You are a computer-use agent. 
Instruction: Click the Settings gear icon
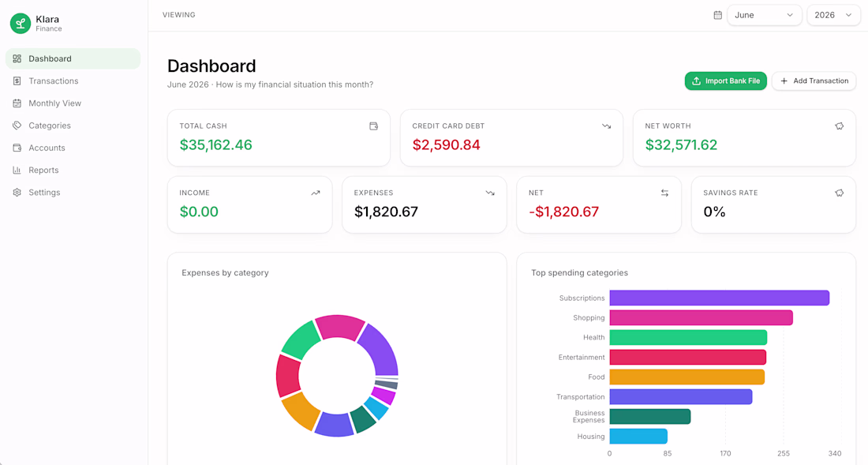(17, 193)
